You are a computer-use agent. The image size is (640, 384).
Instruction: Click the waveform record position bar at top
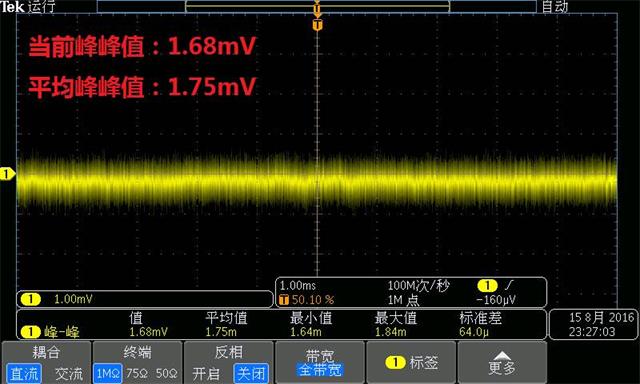click(317, 6)
